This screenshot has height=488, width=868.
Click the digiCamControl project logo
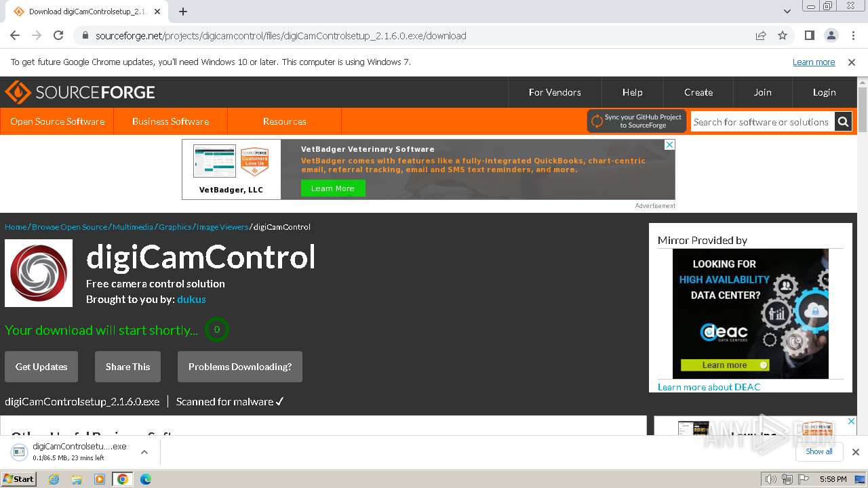click(39, 273)
